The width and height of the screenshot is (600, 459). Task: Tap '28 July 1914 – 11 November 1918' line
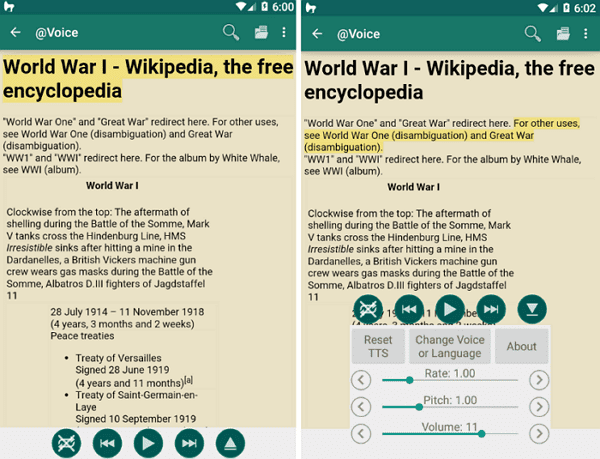pos(127,312)
